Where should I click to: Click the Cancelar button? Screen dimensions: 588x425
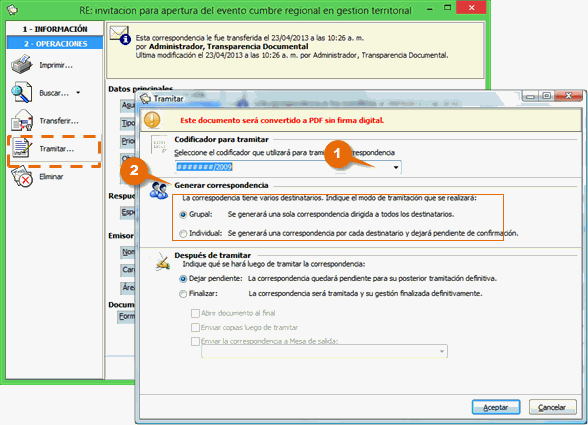click(x=552, y=407)
